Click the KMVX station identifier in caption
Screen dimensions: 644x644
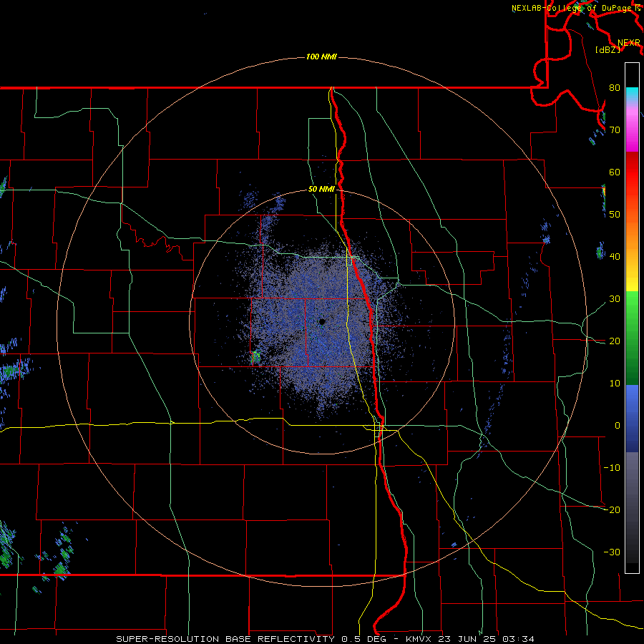pos(419,639)
